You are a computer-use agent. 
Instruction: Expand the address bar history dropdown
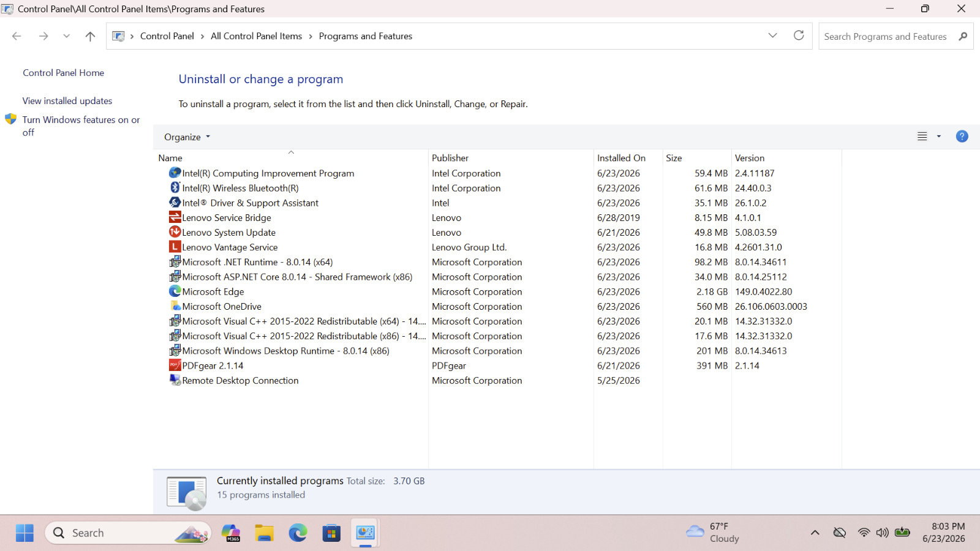(772, 36)
